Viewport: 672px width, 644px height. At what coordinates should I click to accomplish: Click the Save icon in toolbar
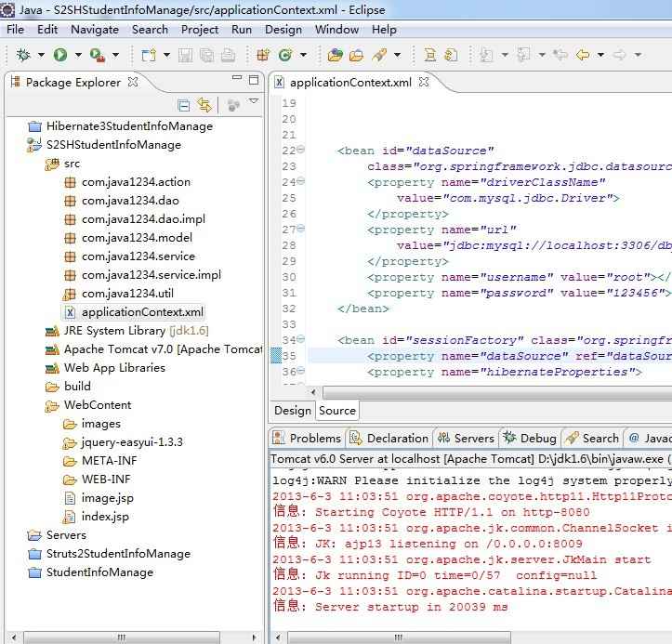tap(185, 55)
